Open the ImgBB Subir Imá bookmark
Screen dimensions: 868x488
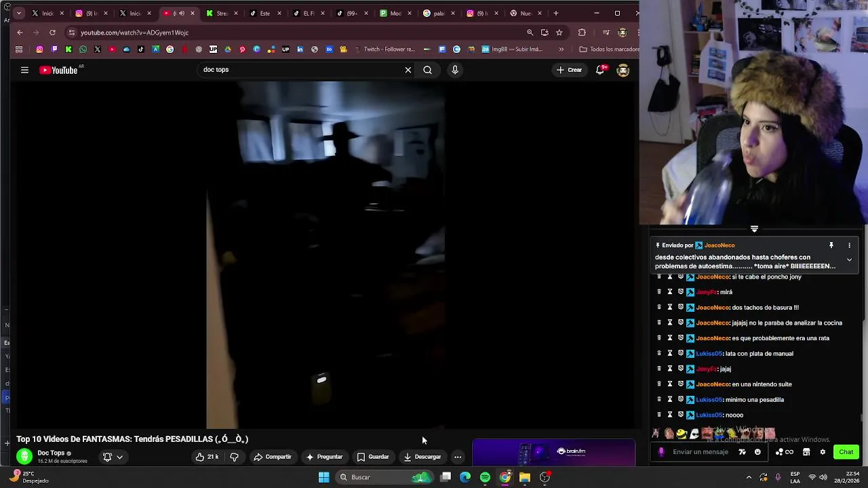[512, 49]
